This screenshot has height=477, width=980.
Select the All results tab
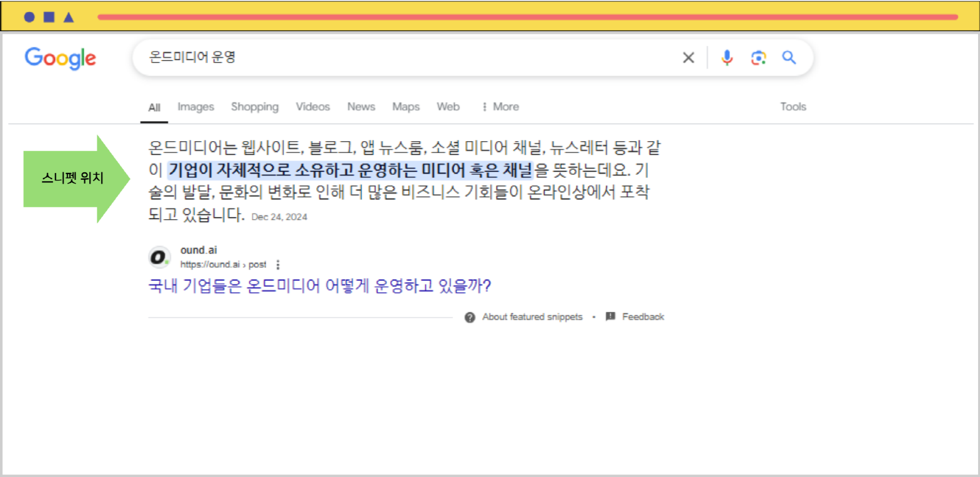154,107
